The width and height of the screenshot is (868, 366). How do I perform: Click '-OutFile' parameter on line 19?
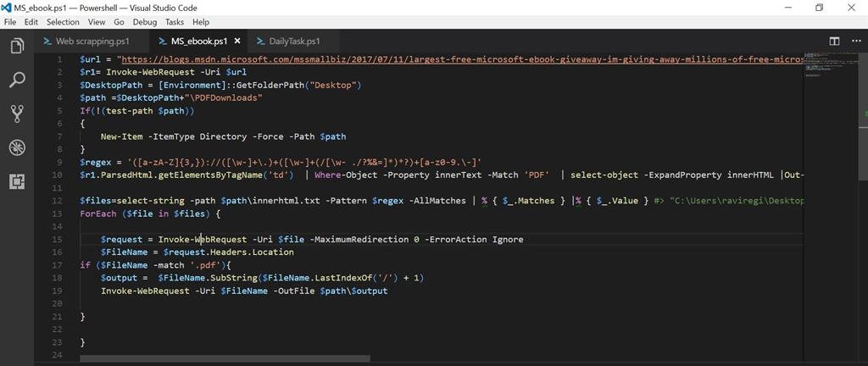click(293, 291)
